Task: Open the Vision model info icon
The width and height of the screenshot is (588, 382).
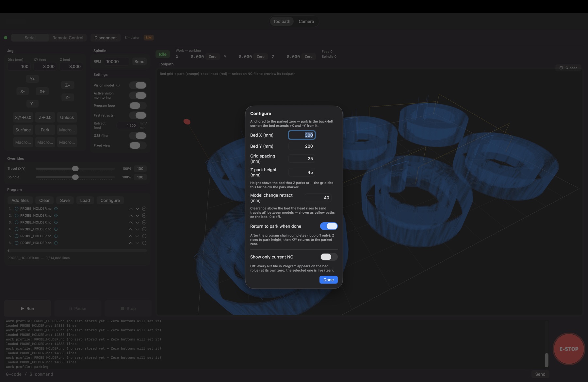Action: pos(118,85)
